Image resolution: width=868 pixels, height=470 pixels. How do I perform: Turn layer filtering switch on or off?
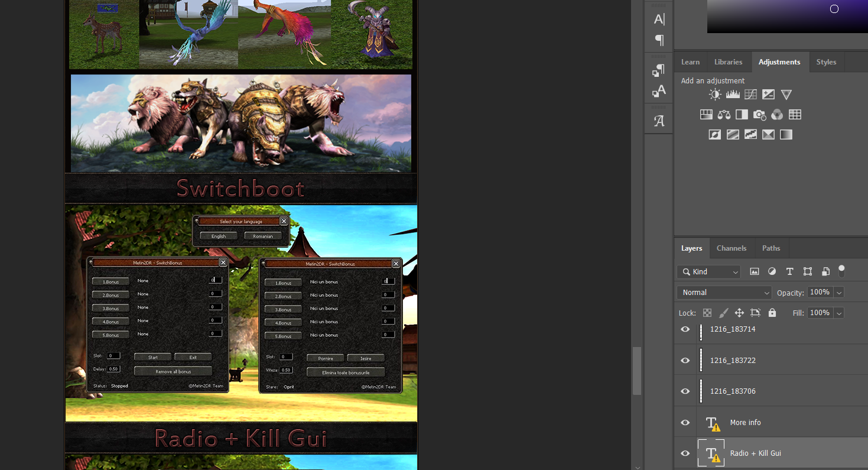click(841, 271)
